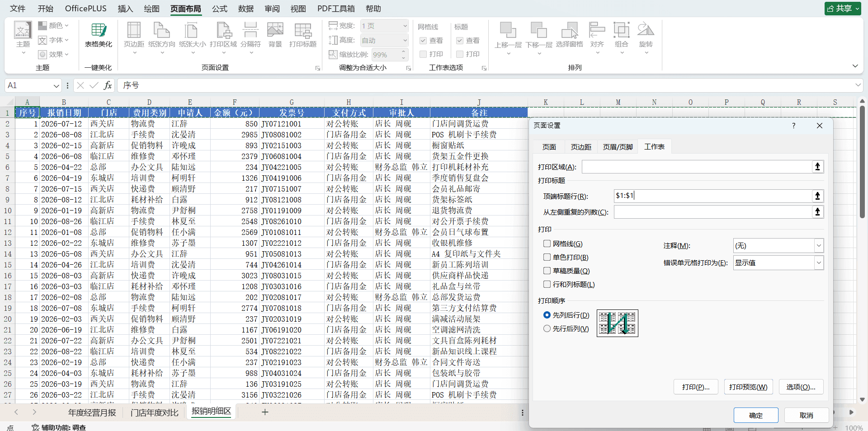This screenshot has width=868, height=431.
Task: Collapse the ribbon with chevron
Action: (x=855, y=66)
